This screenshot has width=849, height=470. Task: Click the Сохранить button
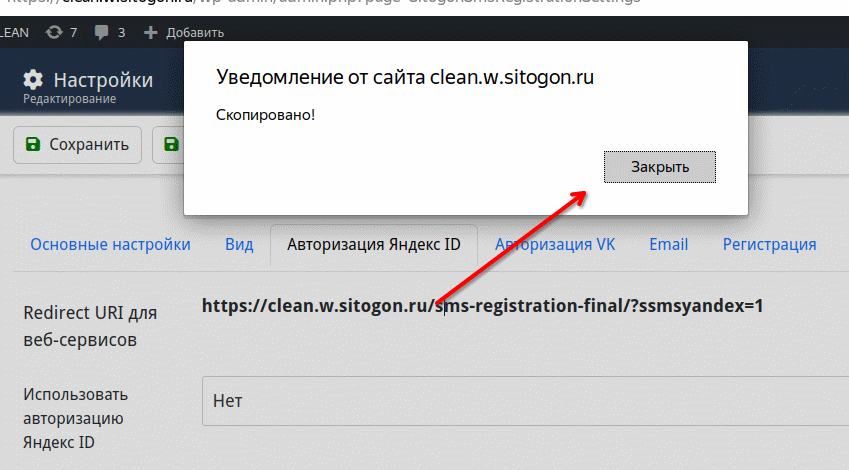click(x=77, y=145)
